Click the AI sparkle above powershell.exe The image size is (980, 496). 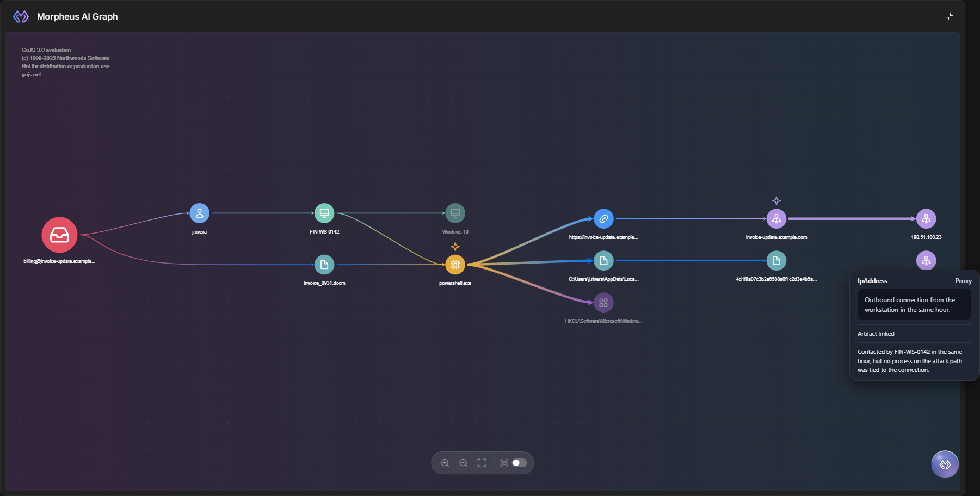coord(455,247)
